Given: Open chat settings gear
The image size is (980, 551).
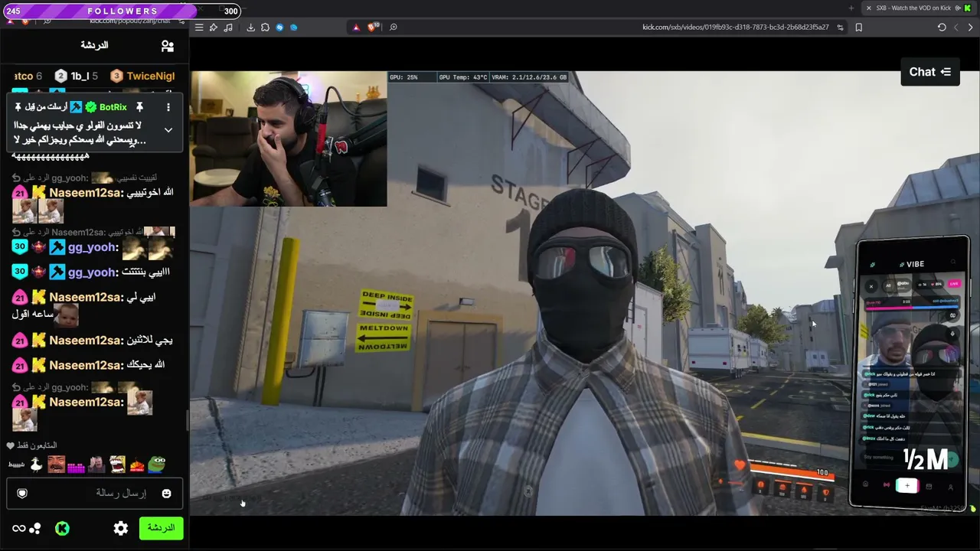Looking at the screenshot, I should pos(121,528).
